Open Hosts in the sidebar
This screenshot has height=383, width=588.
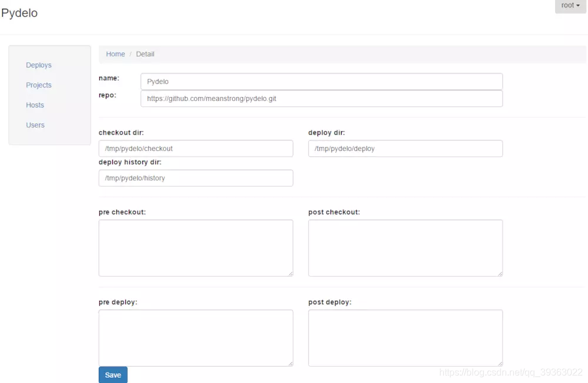(x=35, y=105)
